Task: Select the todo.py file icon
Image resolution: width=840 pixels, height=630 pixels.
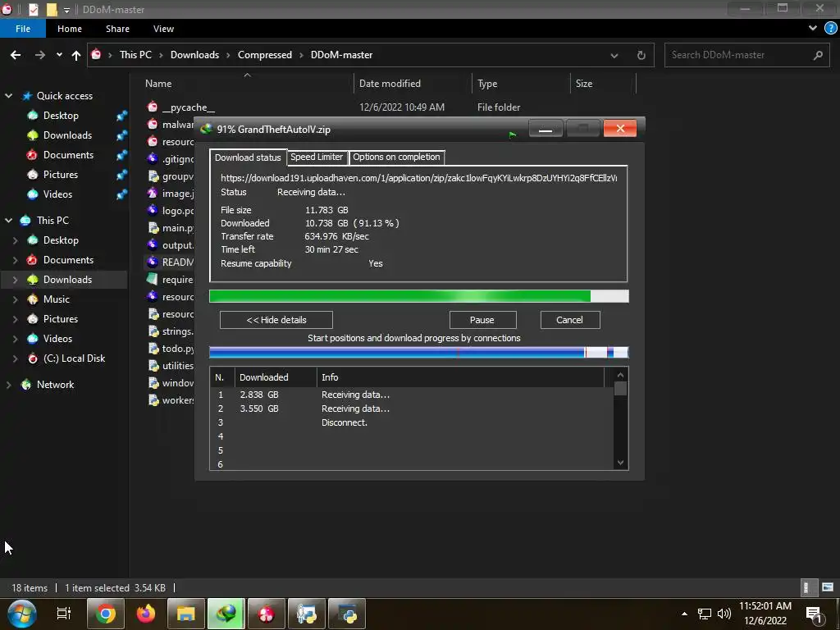Action: point(153,348)
